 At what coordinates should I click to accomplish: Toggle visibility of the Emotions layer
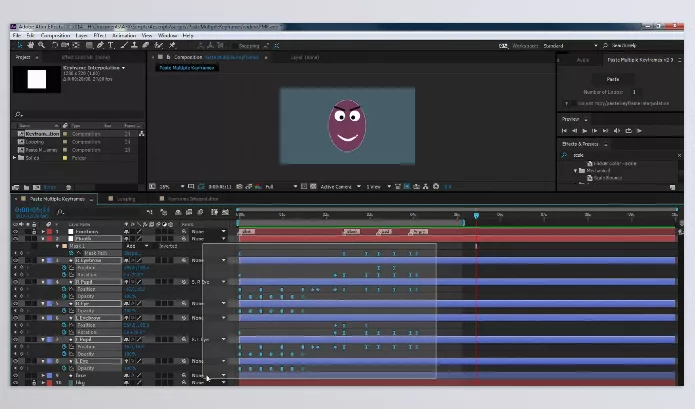tap(16, 231)
